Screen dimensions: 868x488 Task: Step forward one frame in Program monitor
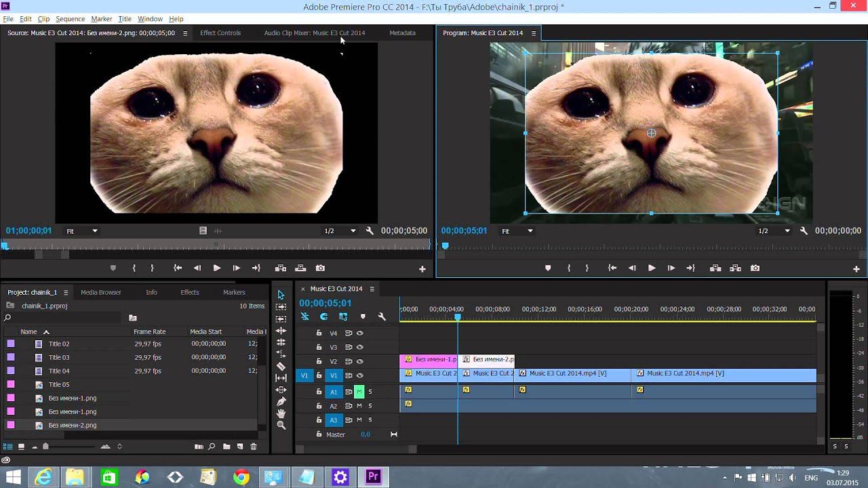671,268
